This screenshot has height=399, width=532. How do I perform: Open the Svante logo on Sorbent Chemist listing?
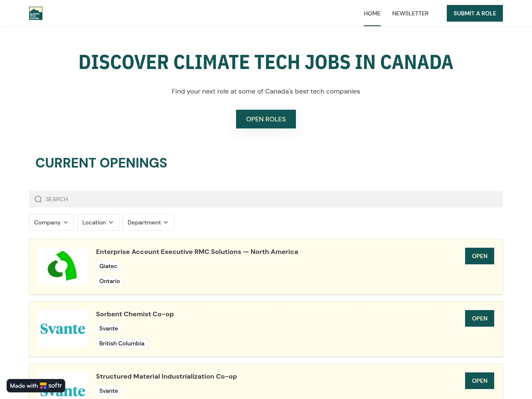pyautogui.click(x=63, y=329)
